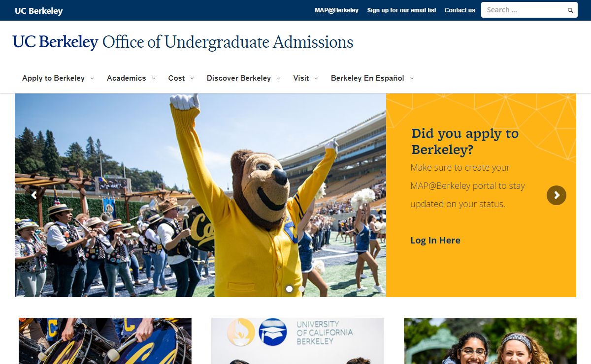Click the UC Berkeley top bar link
This screenshot has height=364, width=591.
(39, 11)
